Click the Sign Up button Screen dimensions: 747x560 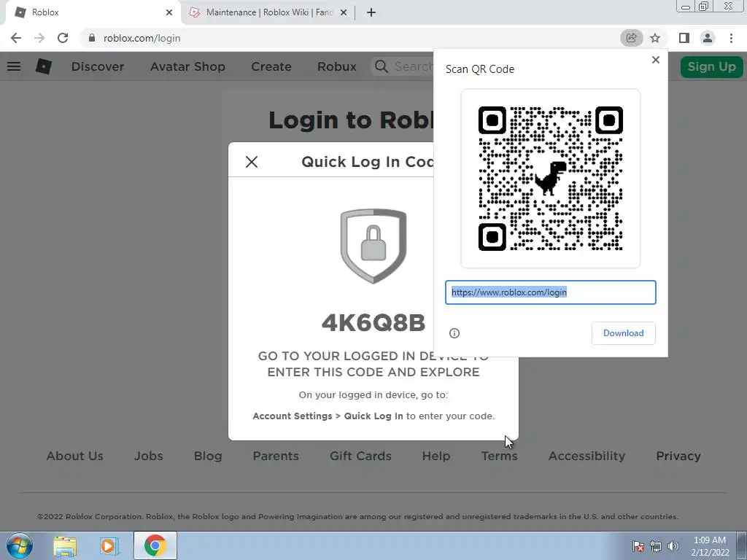[711, 66]
